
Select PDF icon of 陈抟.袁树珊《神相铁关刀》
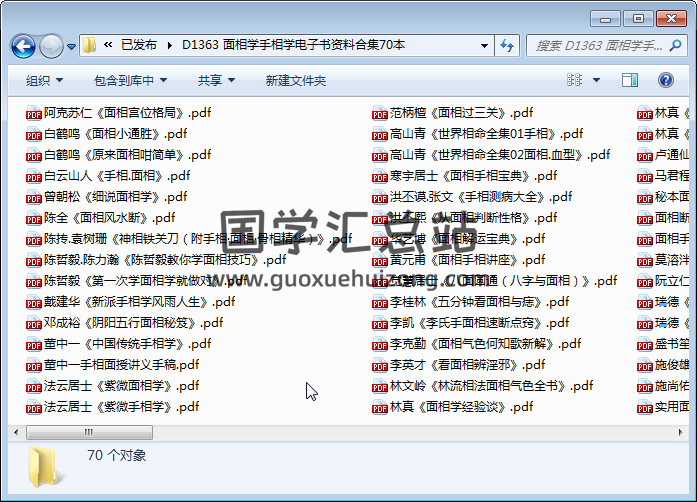click(34, 239)
